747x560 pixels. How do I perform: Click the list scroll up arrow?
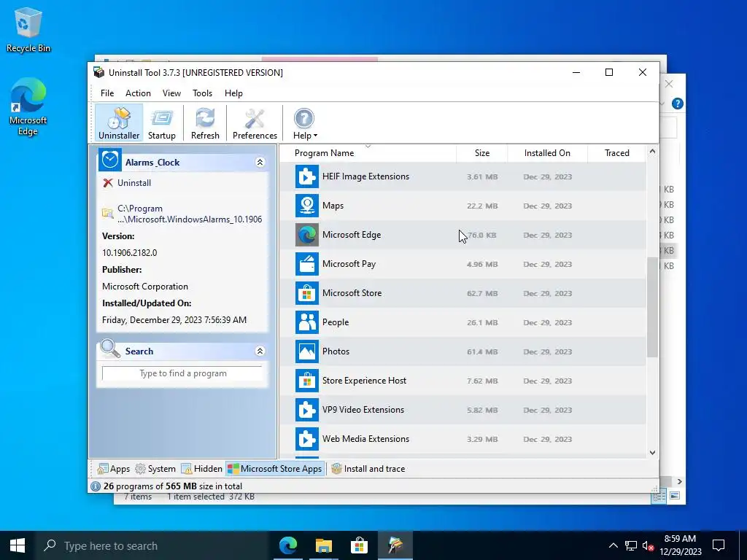click(x=652, y=152)
